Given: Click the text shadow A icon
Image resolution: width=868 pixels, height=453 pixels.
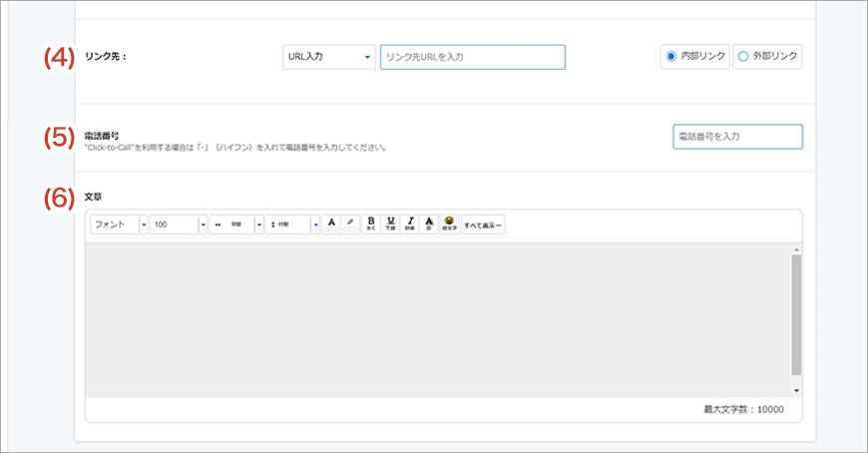Looking at the screenshot, I should tap(429, 225).
